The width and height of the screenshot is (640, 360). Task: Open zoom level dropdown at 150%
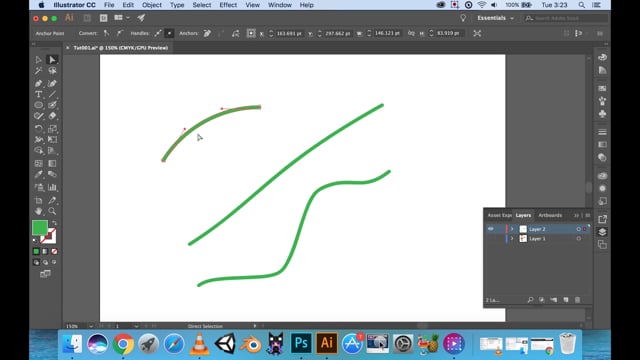[x=91, y=326]
